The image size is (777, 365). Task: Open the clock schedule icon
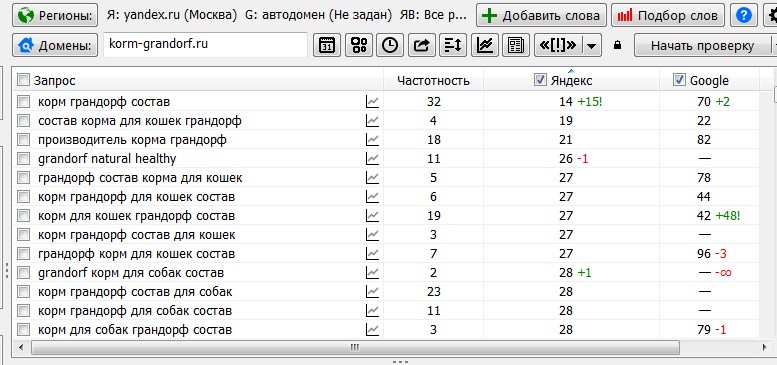pyautogui.click(x=390, y=46)
